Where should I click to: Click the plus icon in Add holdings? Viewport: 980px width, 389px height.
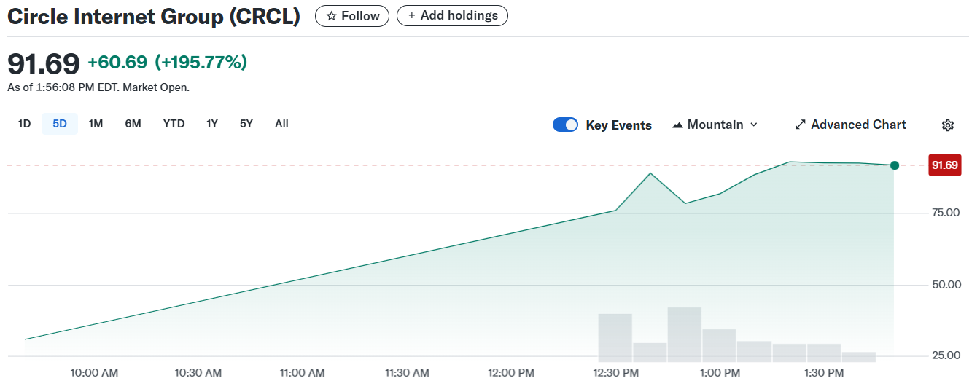click(411, 15)
